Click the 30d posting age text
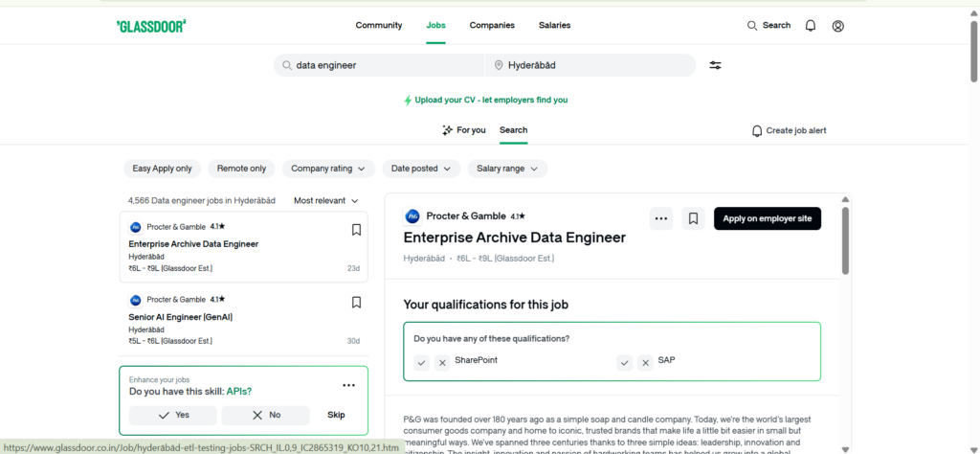 [354, 341]
